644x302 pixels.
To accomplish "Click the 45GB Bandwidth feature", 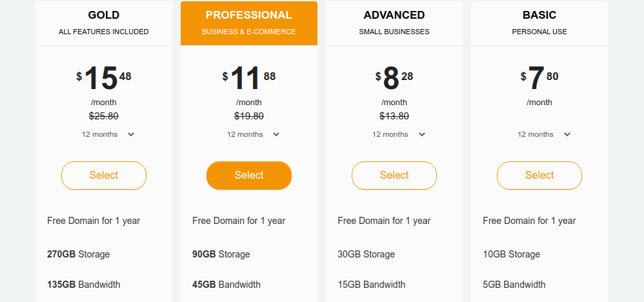I will (x=226, y=285).
